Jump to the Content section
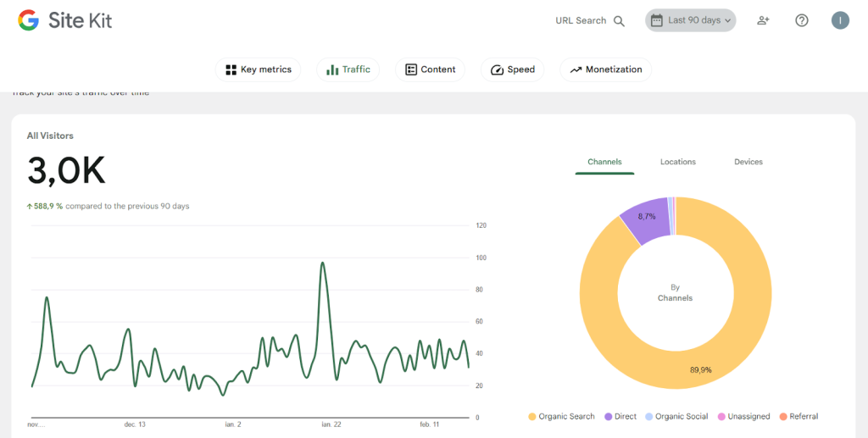The image size is (868, 438). [x=430, y=69]
